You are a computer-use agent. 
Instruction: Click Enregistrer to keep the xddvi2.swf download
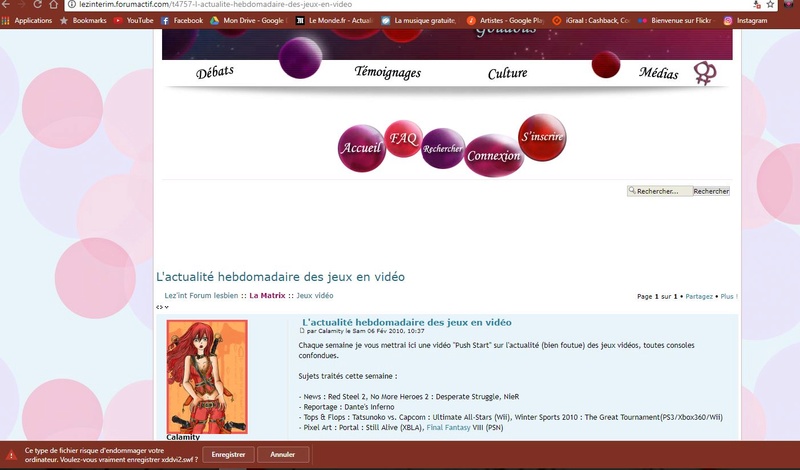tap(229, 455)
